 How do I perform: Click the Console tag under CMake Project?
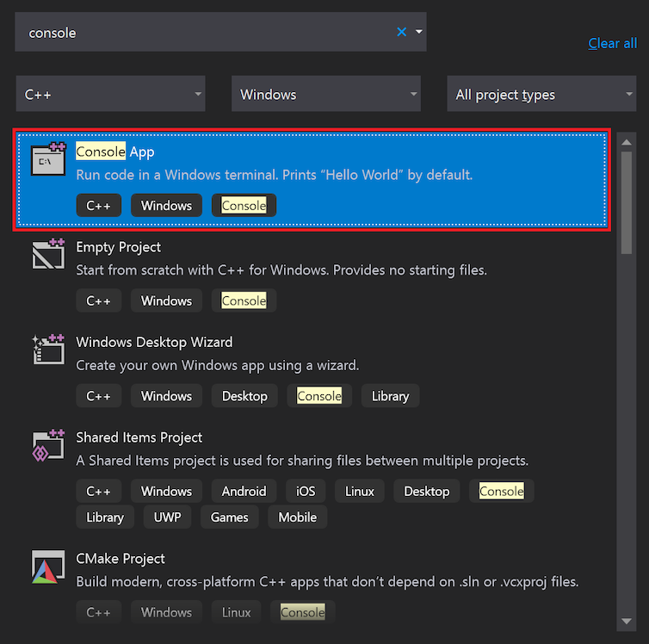(303, 612)
